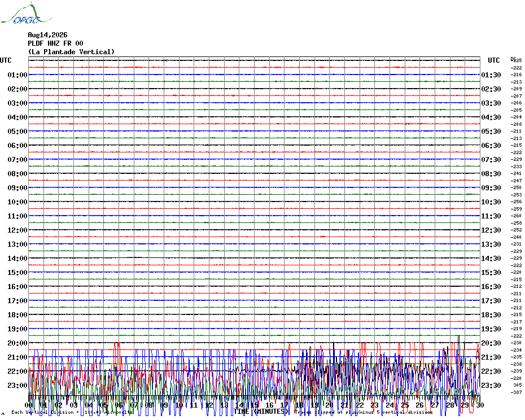Screen dimensions: 525x420
Task: Click the 03:00 time label
Action: tap(17, 103)
